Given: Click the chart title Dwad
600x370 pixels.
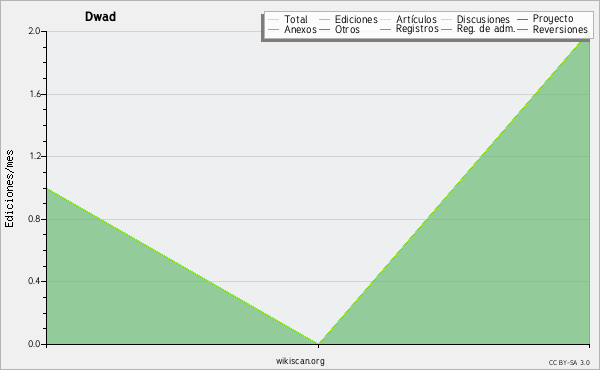Looking at the screenshot, I should pyautogui.click(x=100, y=16).
